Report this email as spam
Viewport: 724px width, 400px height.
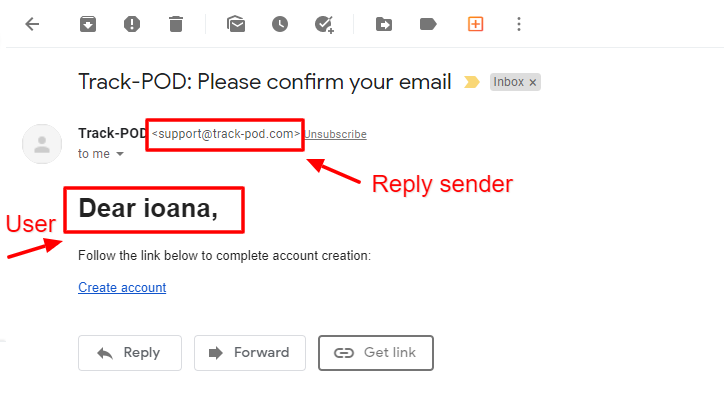point(132,24)
